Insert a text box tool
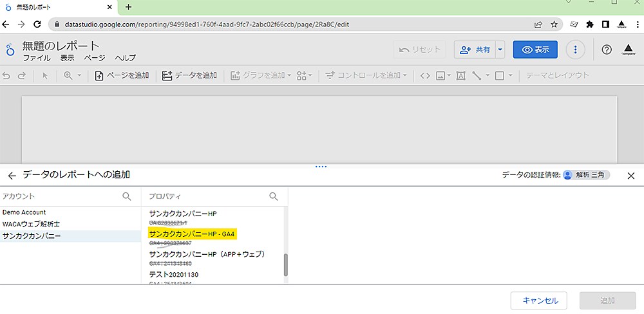 (461, 75)
